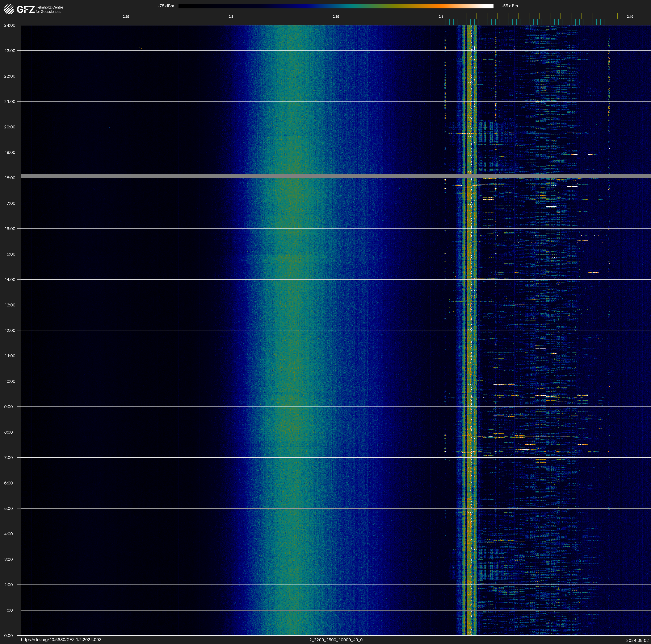651x644 pixels.
Task: Click the 7:00 time axis label
Action: (x=8, y=458)
